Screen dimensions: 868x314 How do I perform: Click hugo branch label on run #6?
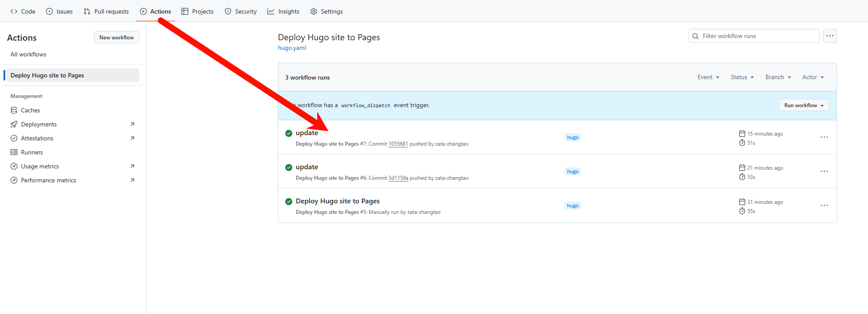[573, 171]
